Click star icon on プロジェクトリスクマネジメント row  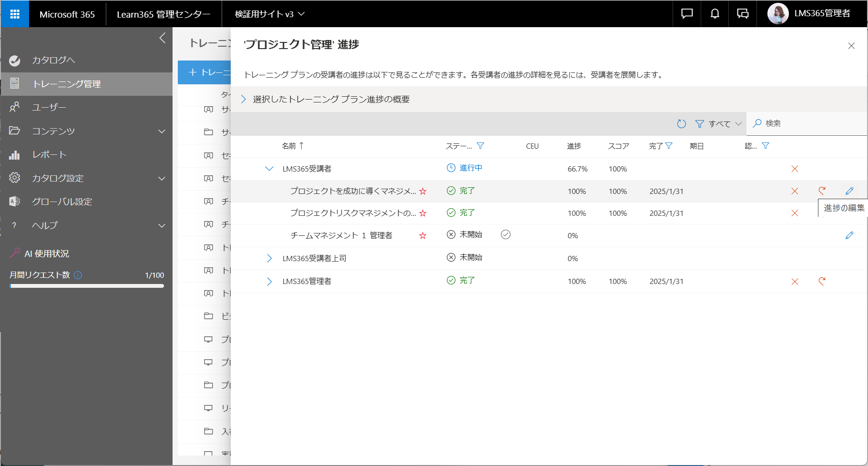pos(423,213)
